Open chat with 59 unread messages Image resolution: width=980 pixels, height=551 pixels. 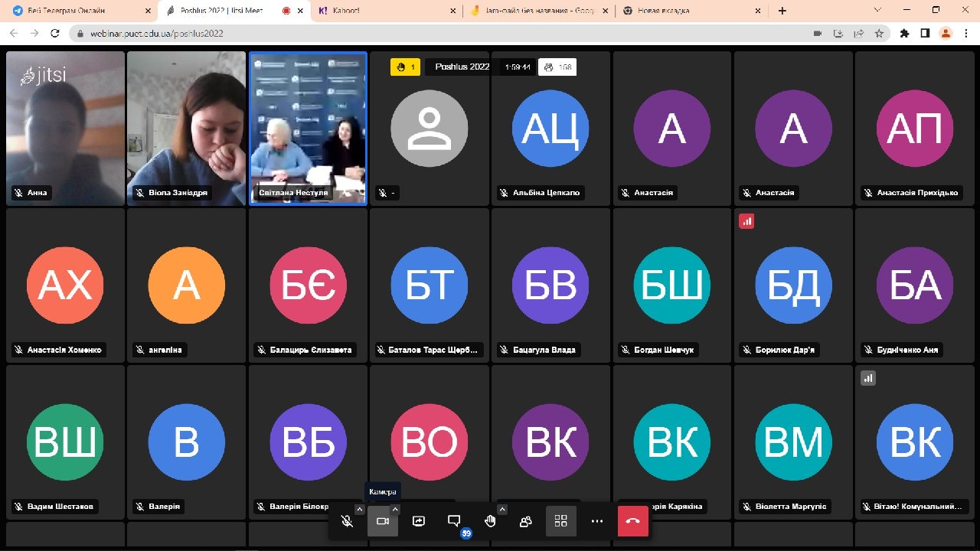coord(454,521)
